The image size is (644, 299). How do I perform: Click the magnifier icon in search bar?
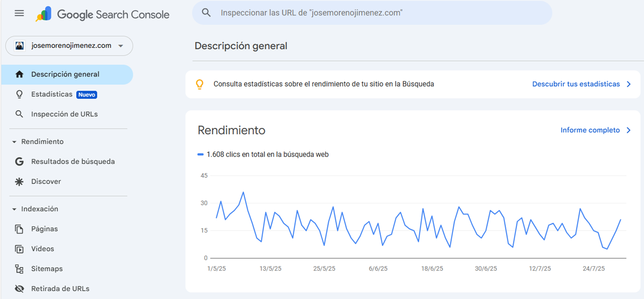[206, 13]
